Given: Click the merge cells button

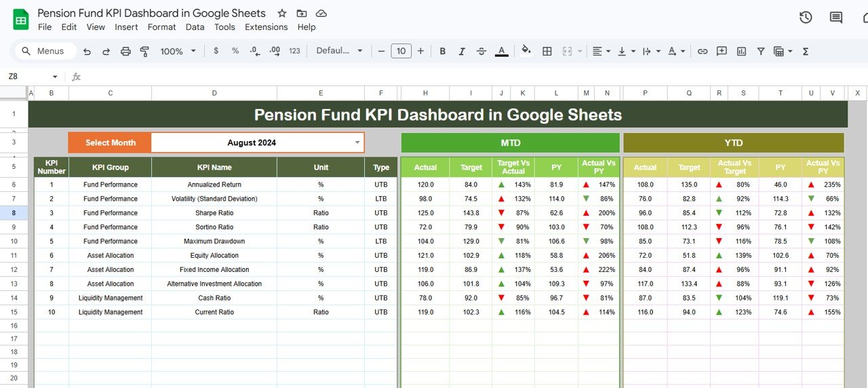Looking at the screenshot, I should point(567,51).
